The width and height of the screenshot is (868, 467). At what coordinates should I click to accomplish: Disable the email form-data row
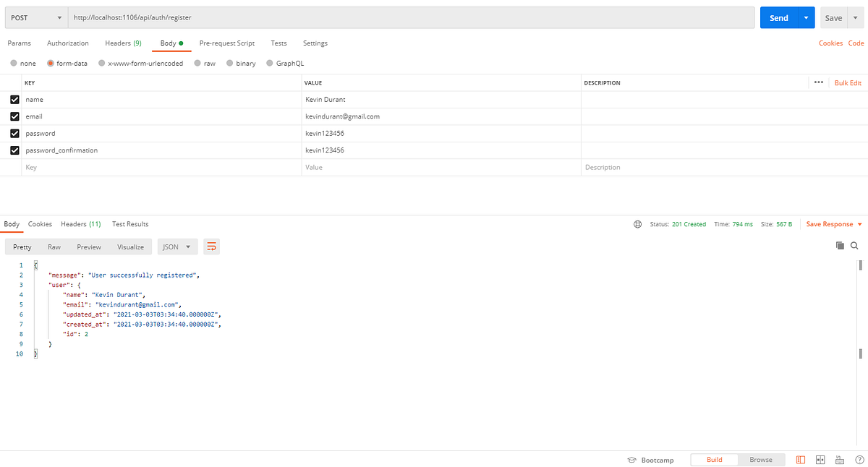[14, 116]
